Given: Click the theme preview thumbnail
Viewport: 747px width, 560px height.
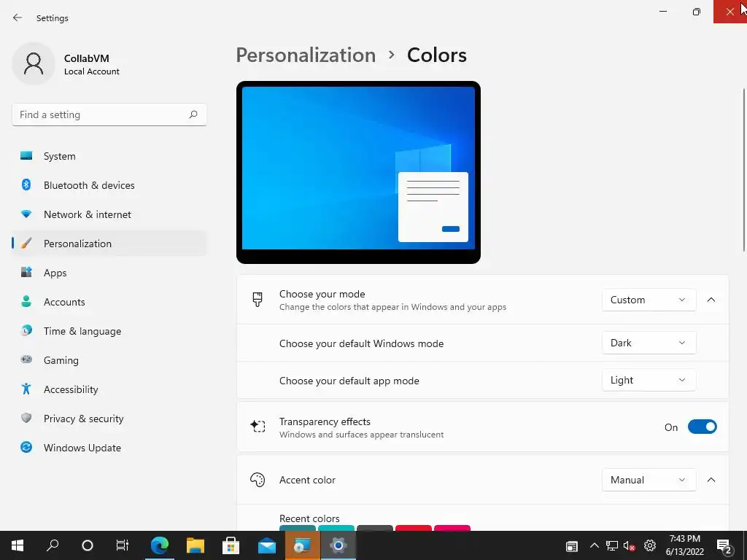Looking at the screenshot, I should pyautogui.click(x=358, y=172).
